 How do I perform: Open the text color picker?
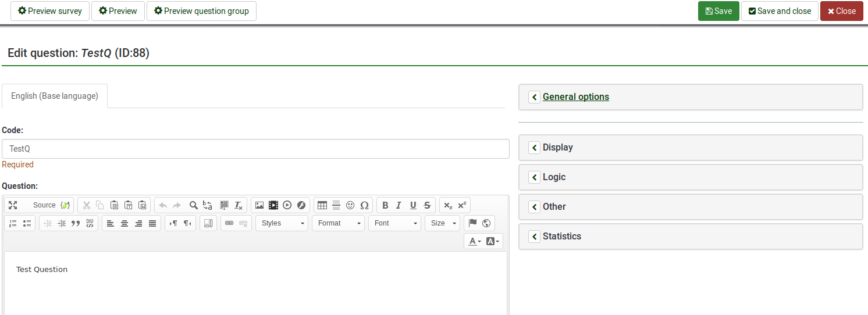tap(475, 241)
